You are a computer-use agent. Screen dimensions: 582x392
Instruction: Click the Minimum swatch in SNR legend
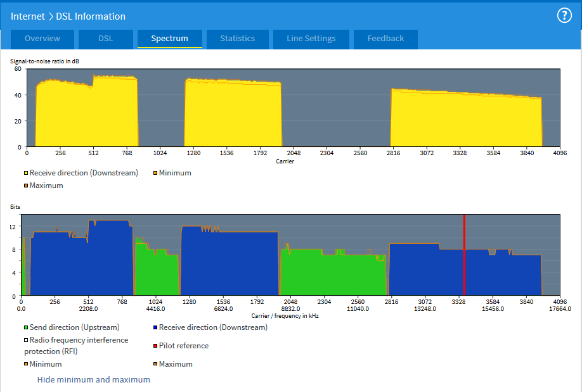click(155, 173)
